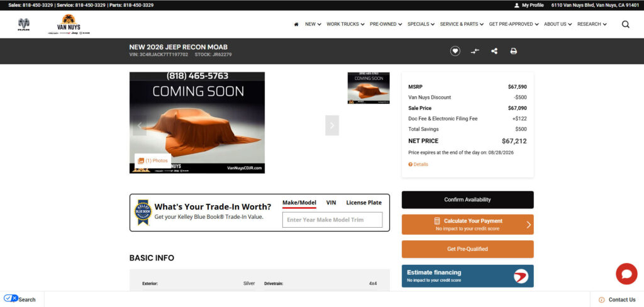Image resolution: width=644 pixels, height=307 pixels.
Task: Click the My Profile link
Action: pyautogui.click(x=533, y=5)
